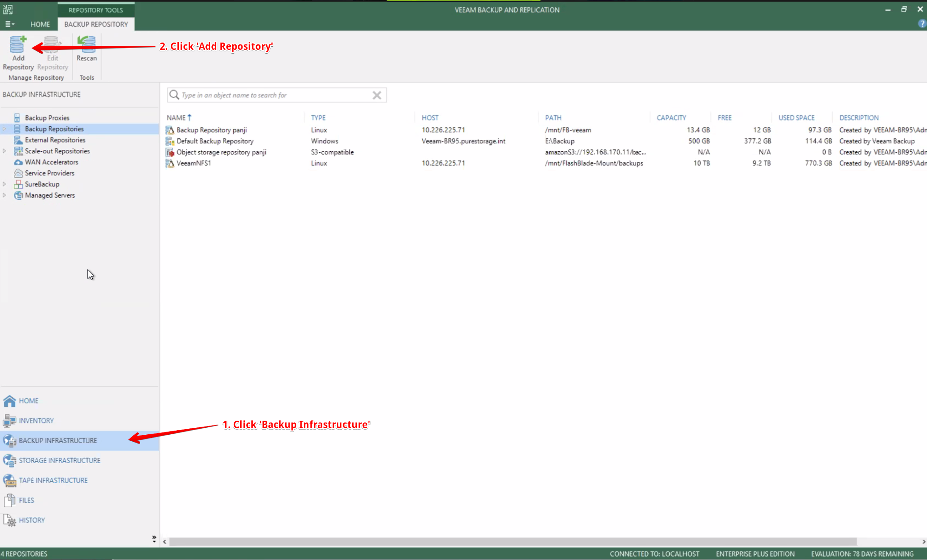Viewport: 927px width, 560px height.
Task: Expand the Managed Servers tree node
Action: (4, 195)
